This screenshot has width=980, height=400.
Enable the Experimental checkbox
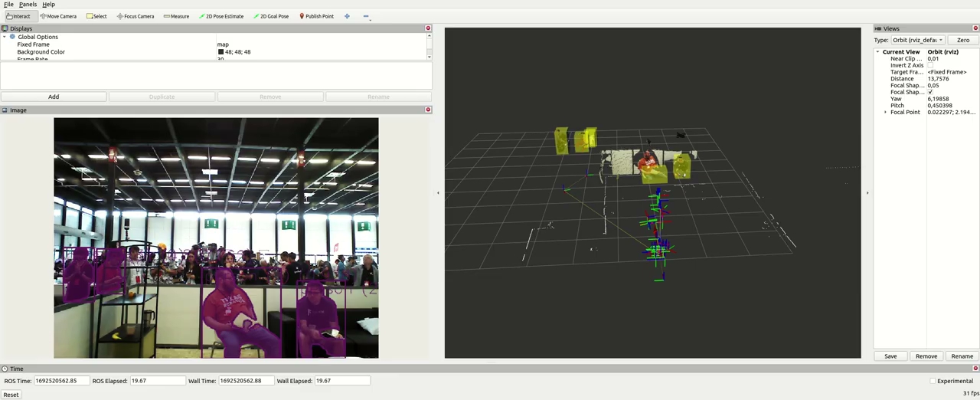click(933, 381)
